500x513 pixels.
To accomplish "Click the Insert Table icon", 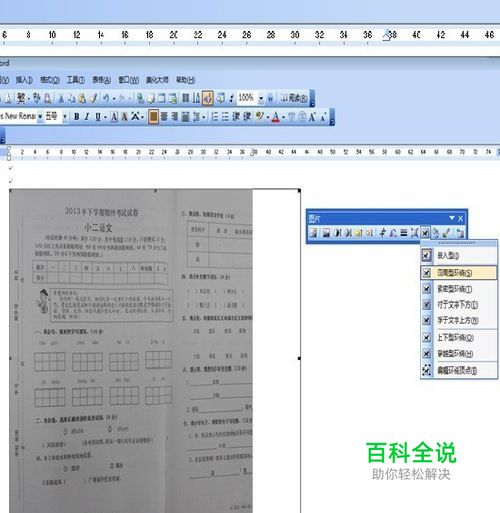I will coord(162,98).
